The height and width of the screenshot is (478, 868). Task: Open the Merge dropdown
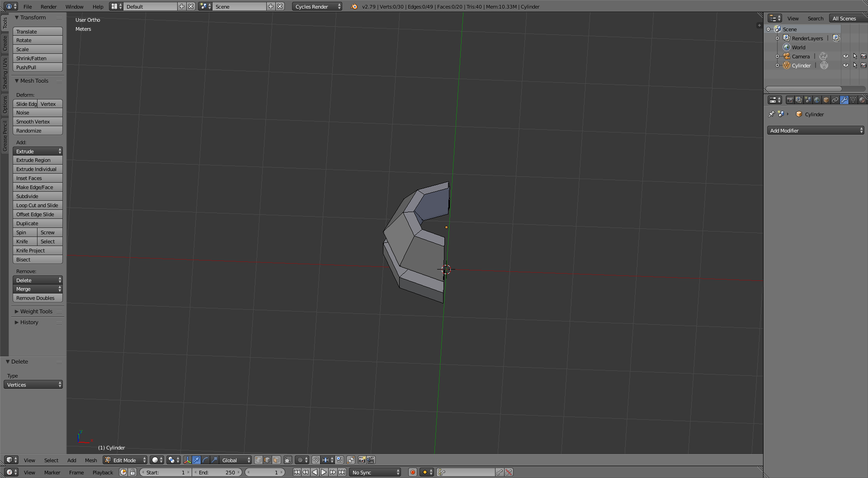click(38, 289)
